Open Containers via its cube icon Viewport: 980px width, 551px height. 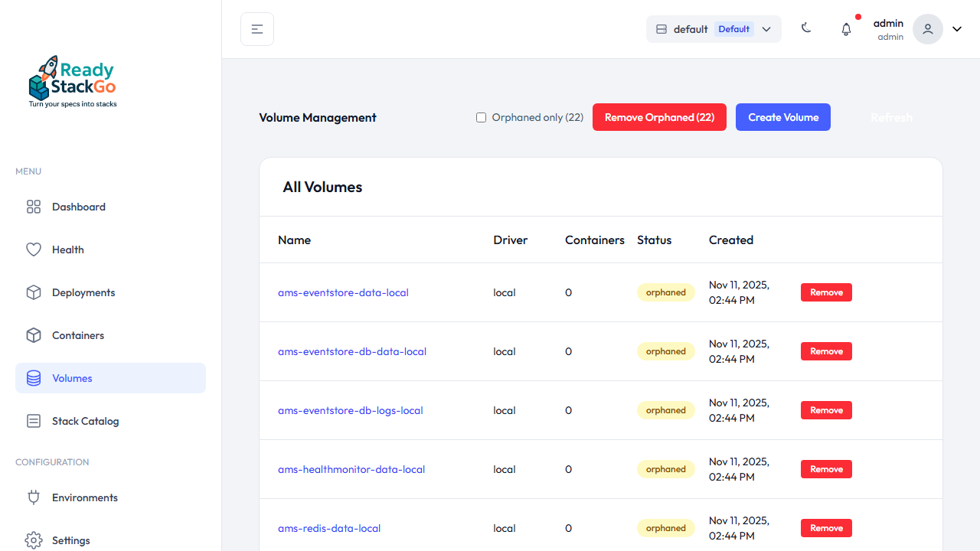tap(34, 335)
